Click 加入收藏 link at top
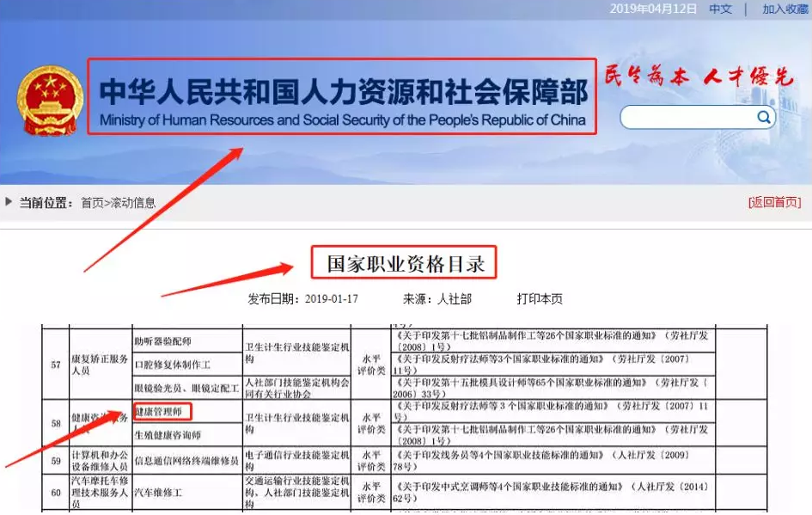Viewport: 812px width, 515px height. [x=786, y=9]
